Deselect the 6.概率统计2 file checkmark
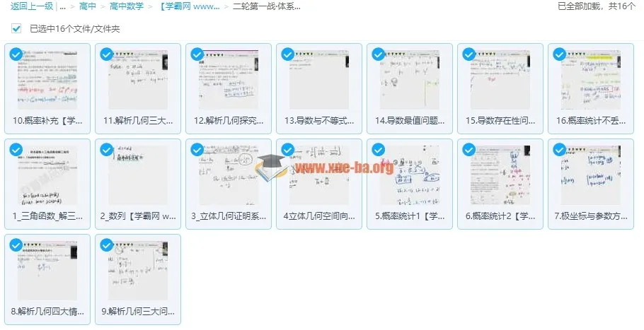Viewport: 644px width, 330px height. [x=469, y=150]
